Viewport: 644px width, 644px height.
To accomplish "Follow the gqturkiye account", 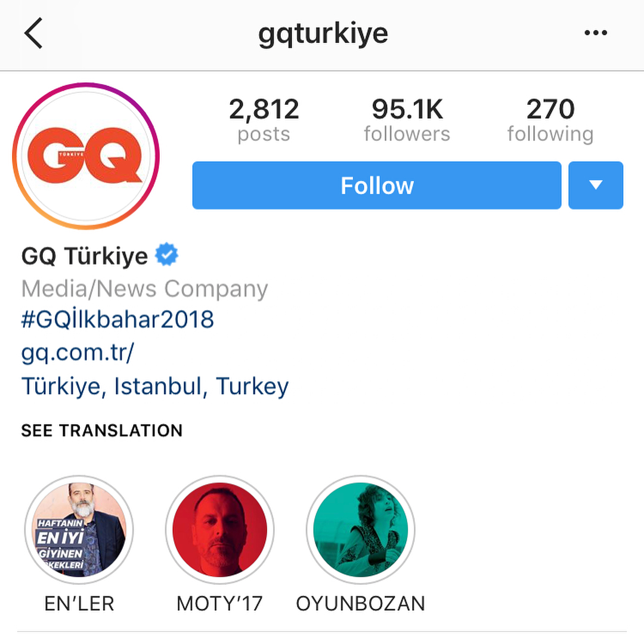I will (377, 185).
